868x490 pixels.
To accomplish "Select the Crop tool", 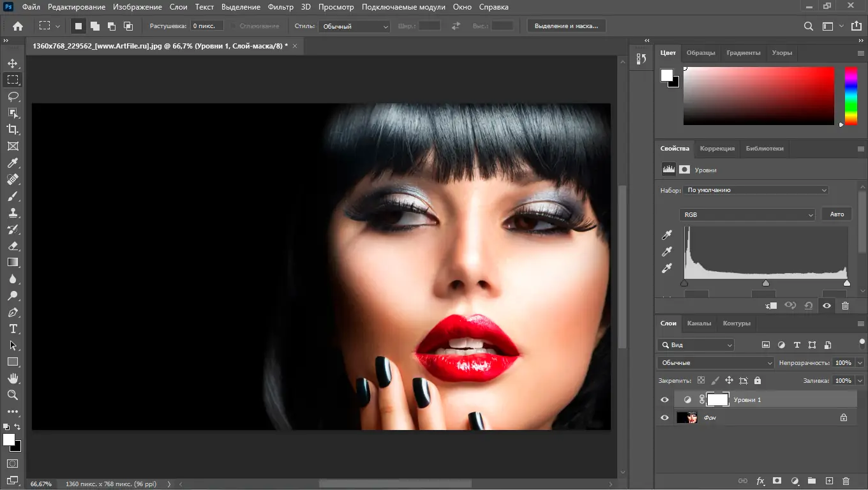I will pyautogui.click(x=13, y=130).
